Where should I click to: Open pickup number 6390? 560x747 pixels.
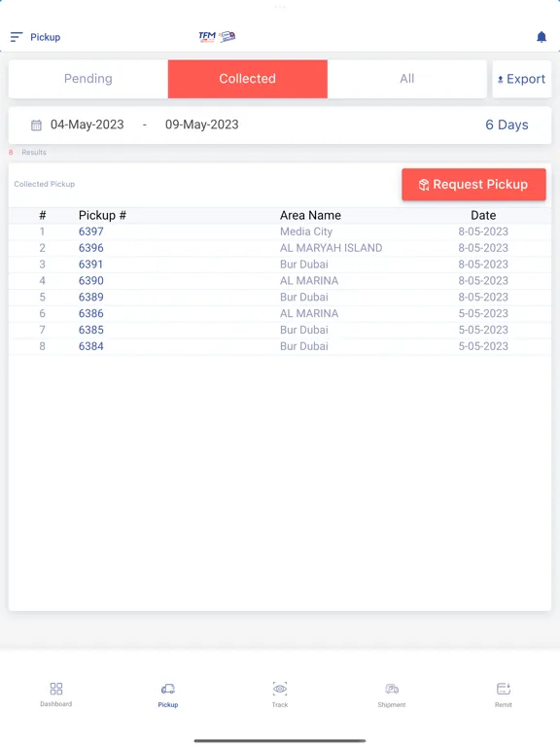click(91, 281)
